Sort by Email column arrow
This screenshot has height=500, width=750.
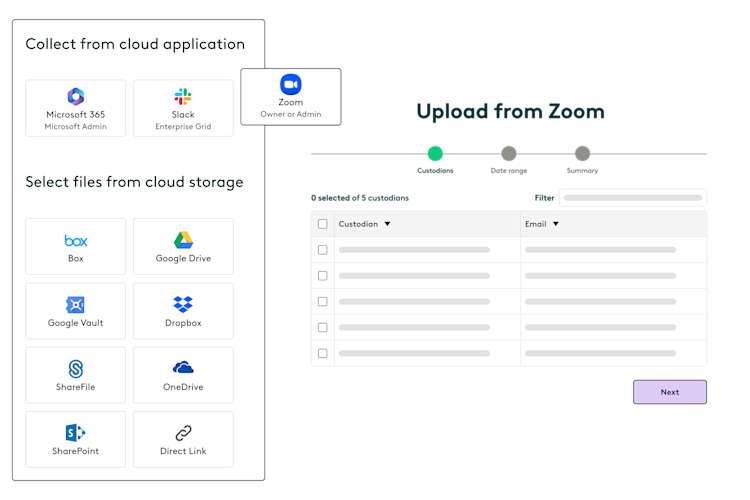(556, 224)
